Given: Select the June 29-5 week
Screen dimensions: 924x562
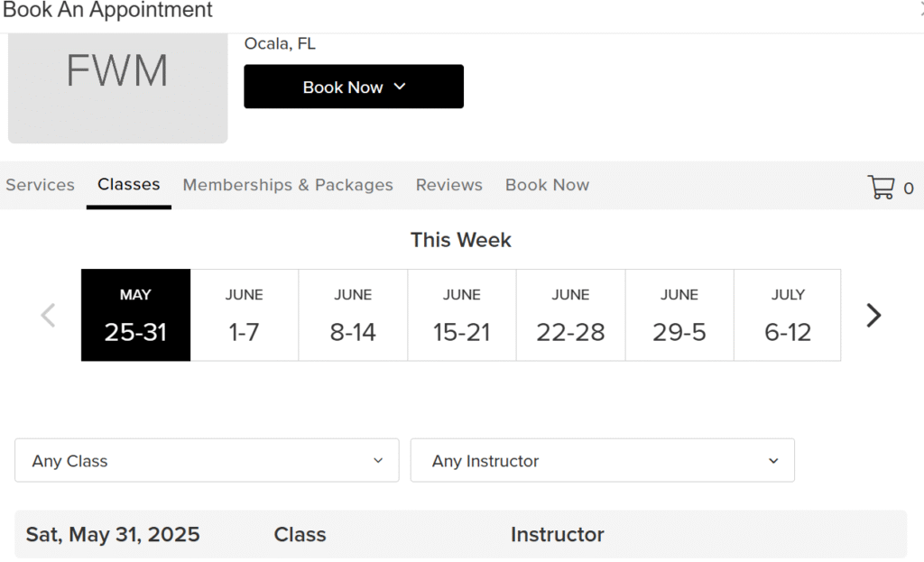Looking at the screenshot, I should pyautogui.click(x=679, y=315).
